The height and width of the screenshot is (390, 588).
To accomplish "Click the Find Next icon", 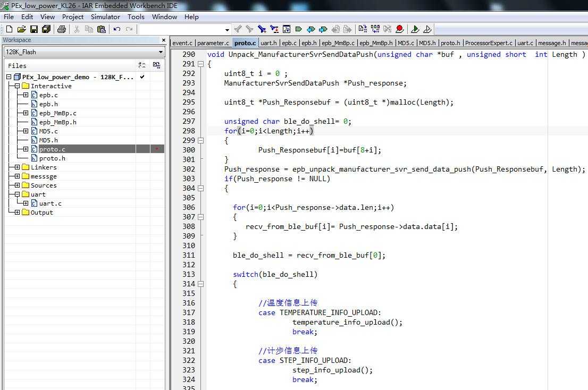I will tap(249, 29).
